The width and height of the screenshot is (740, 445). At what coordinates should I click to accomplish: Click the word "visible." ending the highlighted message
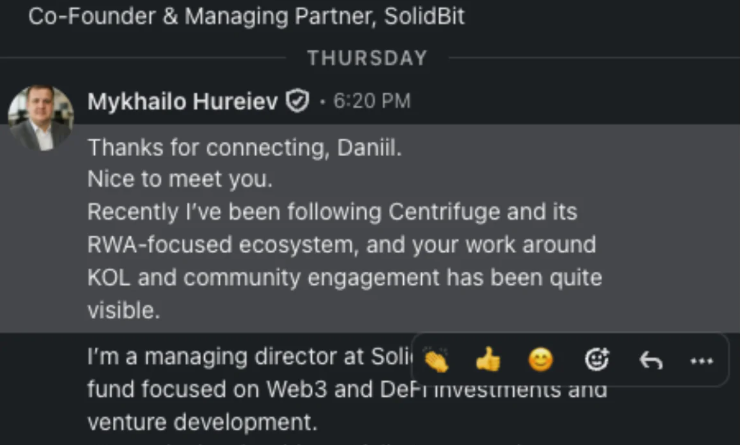[x=123, y=310]
